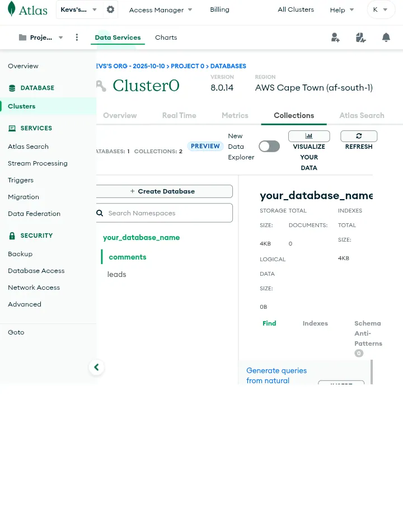Image resolution: width=403 pixels, height=532 pixels.
Task: Switch to the Charts tab
Action: [166, 37]
